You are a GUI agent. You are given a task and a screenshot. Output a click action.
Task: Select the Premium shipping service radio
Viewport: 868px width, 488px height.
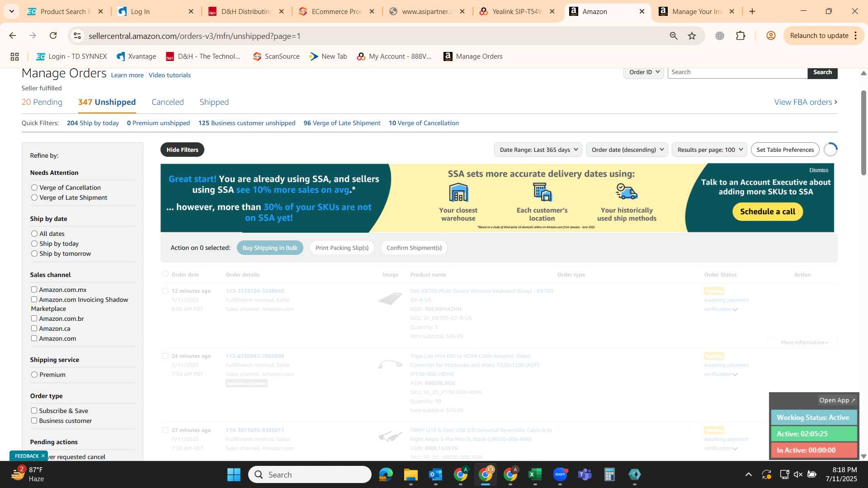pyautogui.click(x=34, y=375)
